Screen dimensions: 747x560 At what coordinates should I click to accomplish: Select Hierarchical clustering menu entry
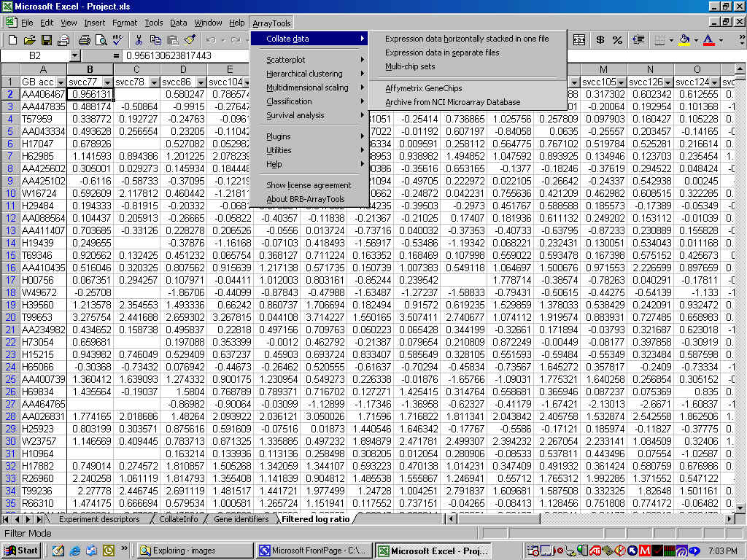click(x=309, y=74)
